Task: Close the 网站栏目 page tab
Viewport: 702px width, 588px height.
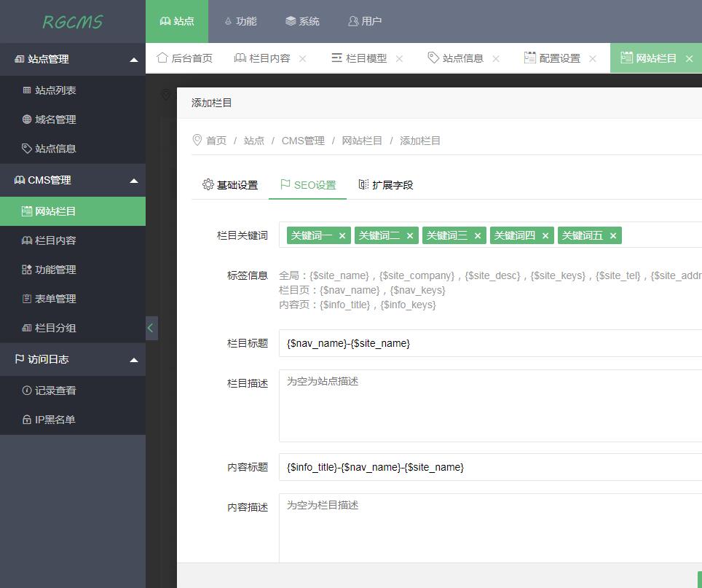Action: (690, 59)
